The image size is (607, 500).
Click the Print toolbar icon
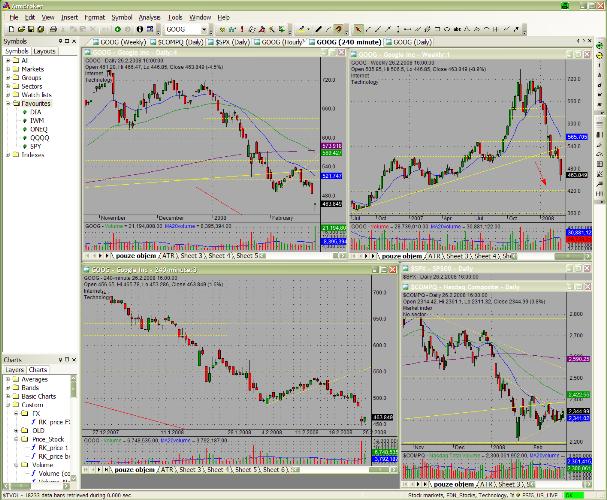click(53, 29)
